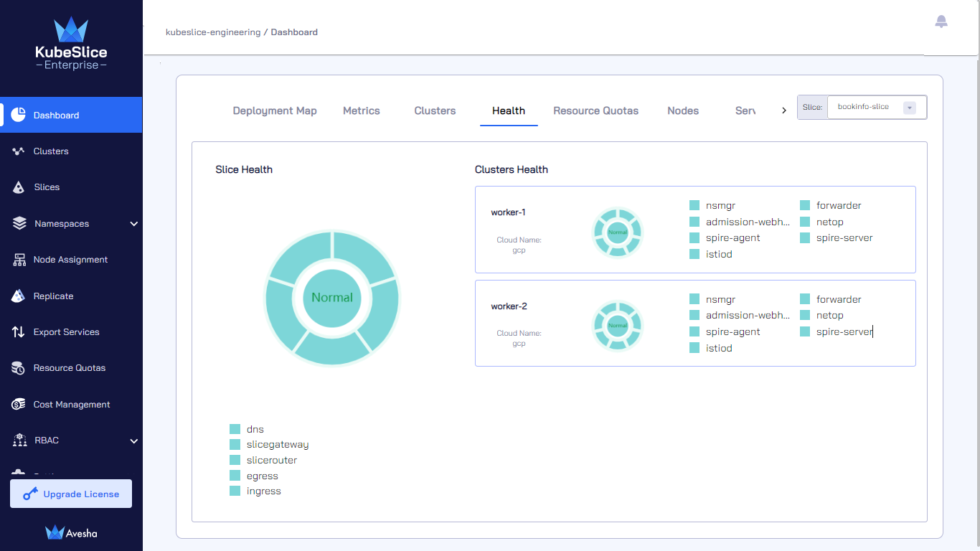Go to Clusters in the sidebar

click(x=71, y=151)
